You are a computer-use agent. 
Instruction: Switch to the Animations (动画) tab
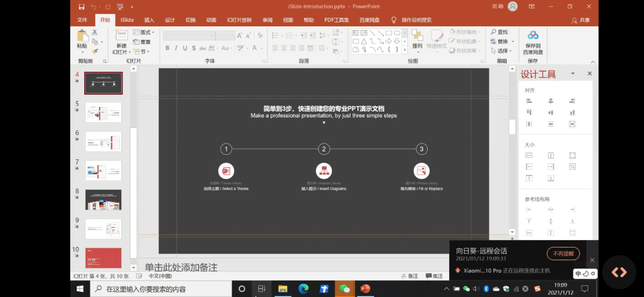pyautogui.click(x=211, y=20)
